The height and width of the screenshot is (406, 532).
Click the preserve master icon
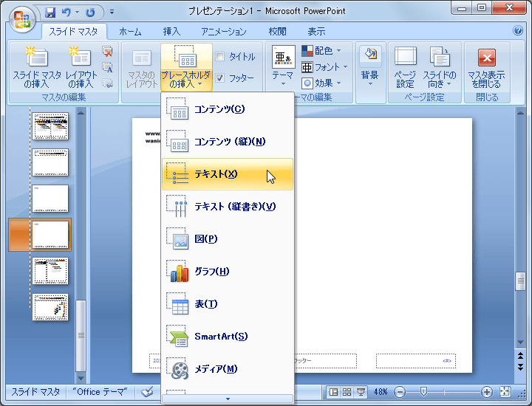point(108,83)
